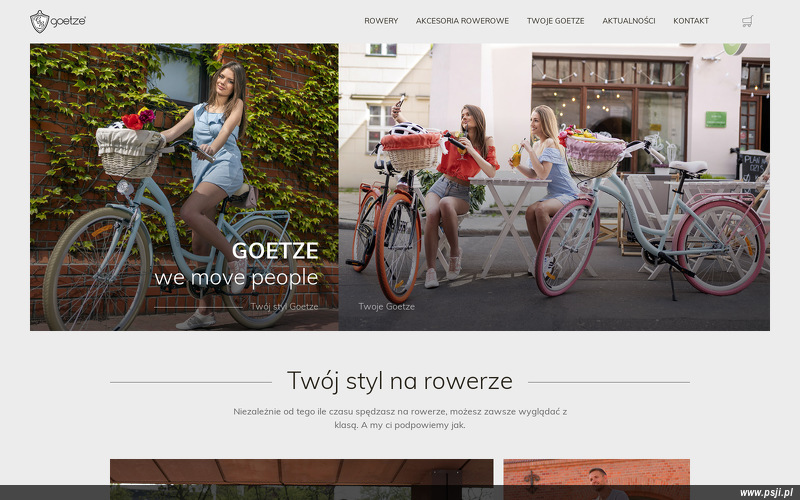This screenshot has height=500, width=800.
Task: Open the shopping cart icon
Action: coord(747,21)
